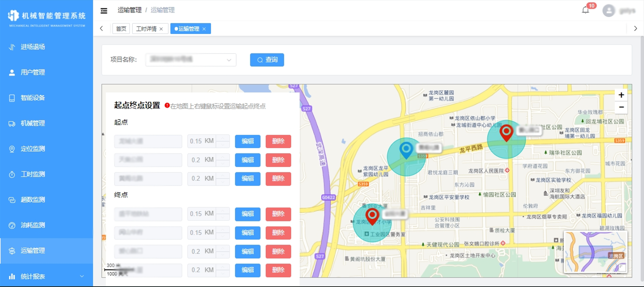Screen dimensions: 644x287
Task: Click 编辑 for the second 起点 row
Action: [x=248, y=160]
